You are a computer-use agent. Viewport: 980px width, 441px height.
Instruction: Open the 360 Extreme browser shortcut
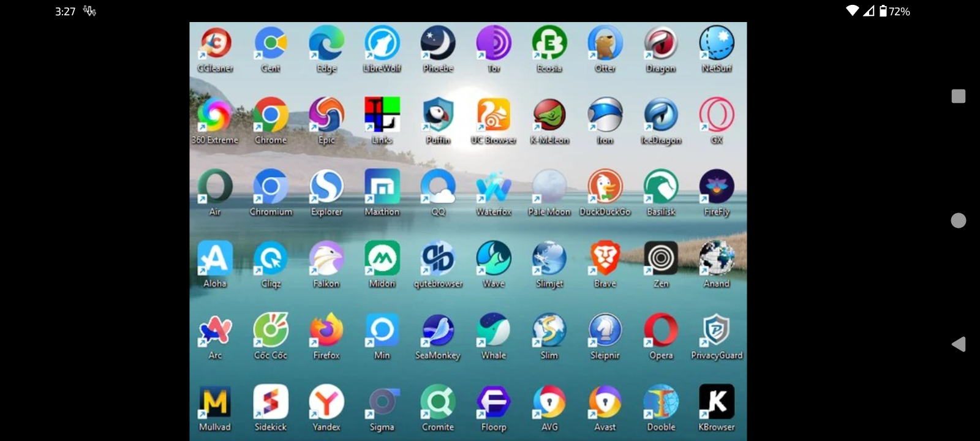[215, 115]
